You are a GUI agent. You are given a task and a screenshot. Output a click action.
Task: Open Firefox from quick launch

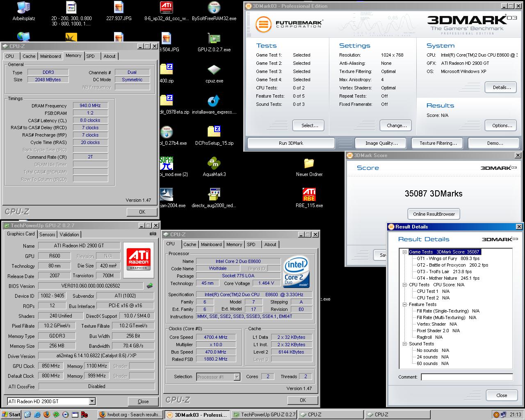tap(46, 414)
